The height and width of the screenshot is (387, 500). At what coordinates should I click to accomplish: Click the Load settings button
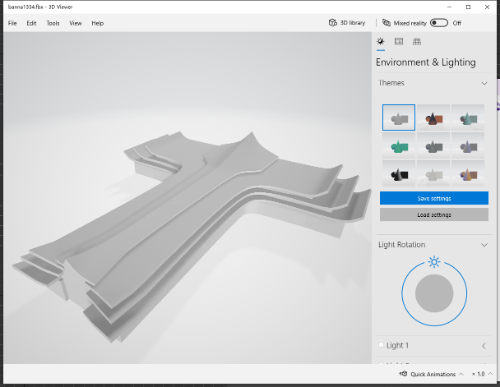[434, 215]
